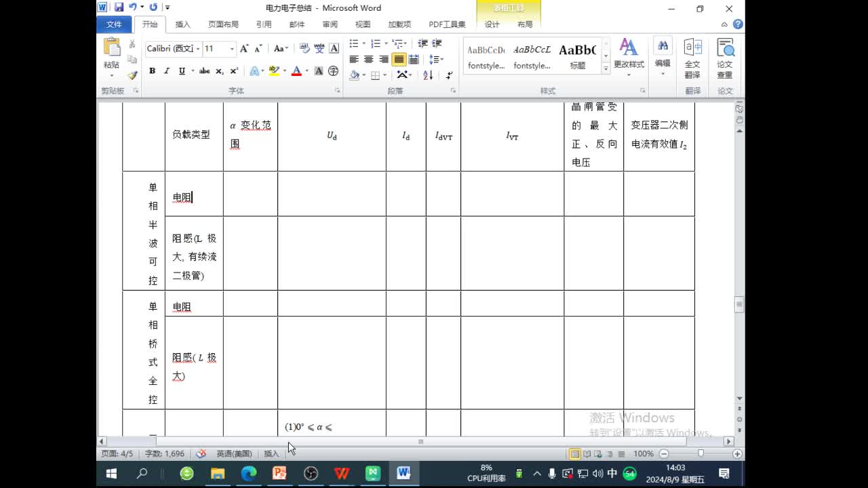Viewport: 868px width, 488px height.
Task: Toggle the highlighted justify alignment button
Action: tap(399, 60)
